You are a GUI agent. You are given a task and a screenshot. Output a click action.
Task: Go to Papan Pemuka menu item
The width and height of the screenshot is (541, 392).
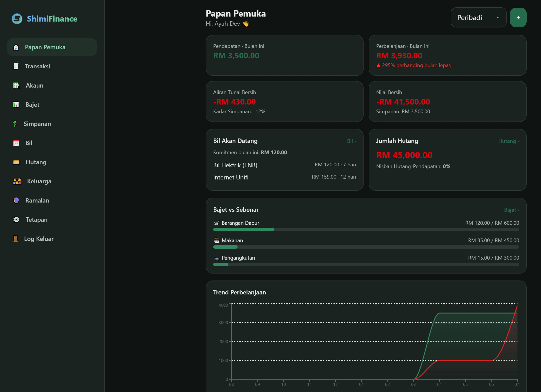click(x=52, y=47)
